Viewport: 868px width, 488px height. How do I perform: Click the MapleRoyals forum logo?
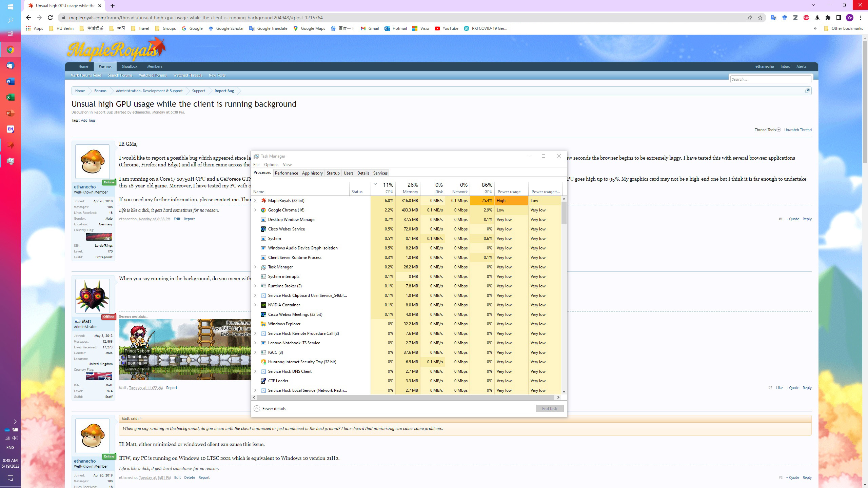[x=116, y=49]
